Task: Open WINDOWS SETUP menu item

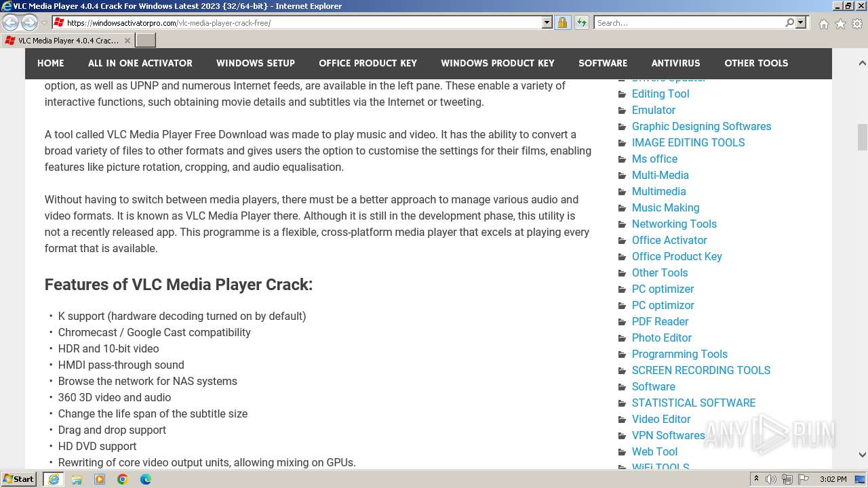Action: coord(256,63)
